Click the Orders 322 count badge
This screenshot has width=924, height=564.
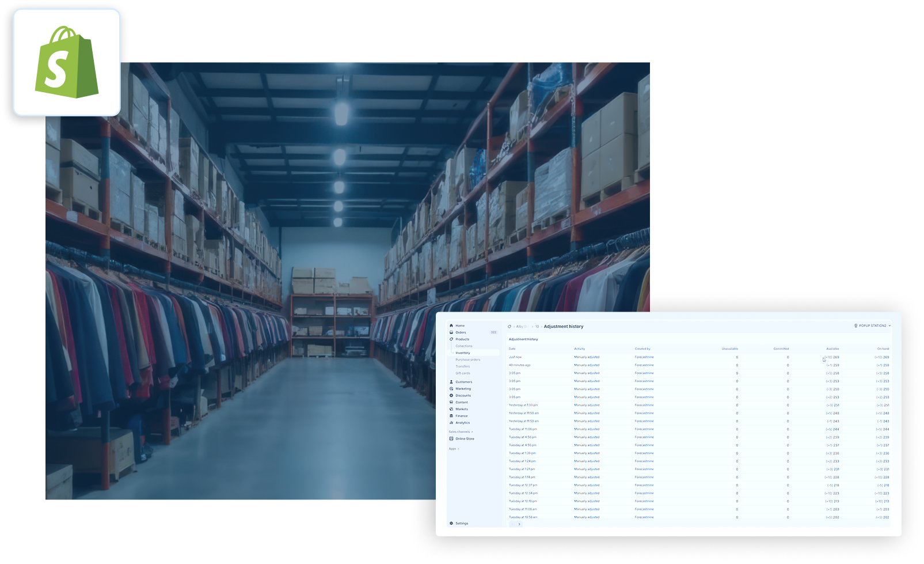pos(493,332)
